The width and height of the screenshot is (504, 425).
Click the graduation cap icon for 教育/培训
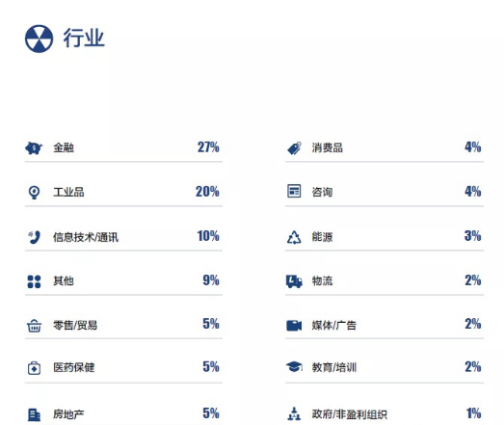coord(294,366)
